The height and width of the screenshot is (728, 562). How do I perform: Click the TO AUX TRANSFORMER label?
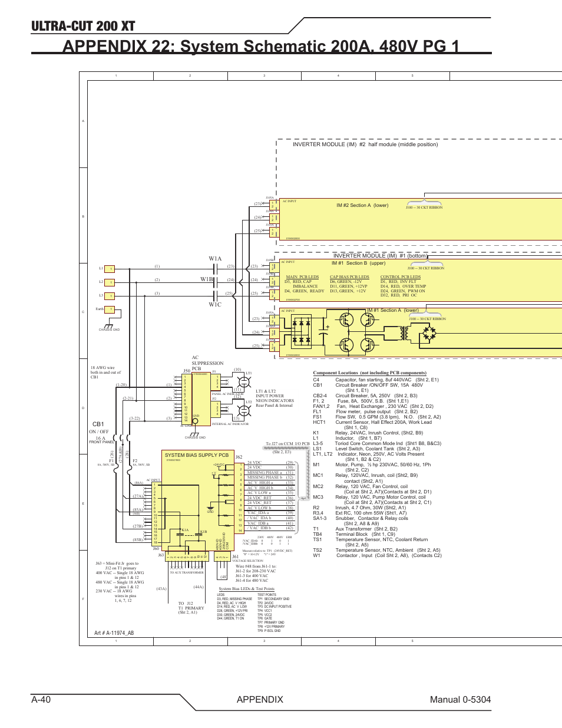187,572
